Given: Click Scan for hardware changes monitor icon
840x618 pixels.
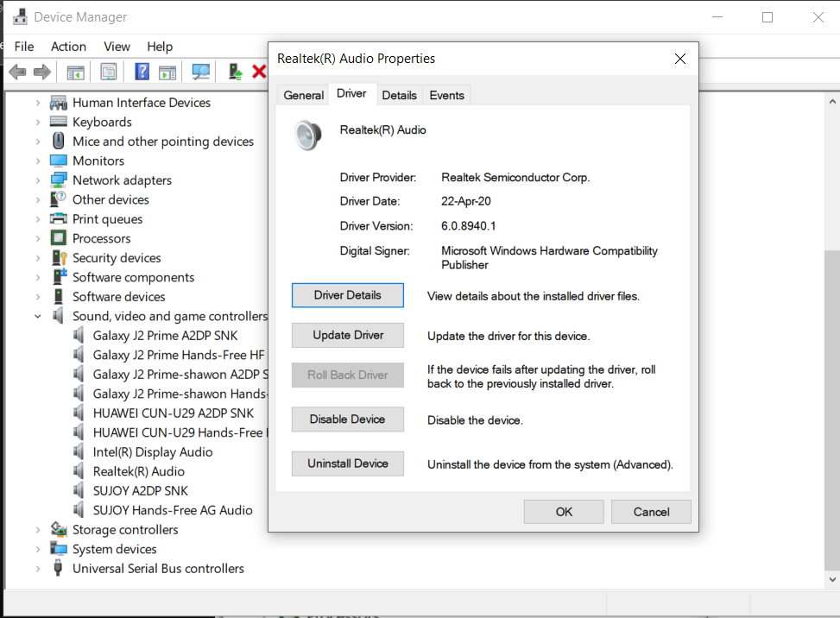Looking at the screenshot, I should tap(201, 72).
